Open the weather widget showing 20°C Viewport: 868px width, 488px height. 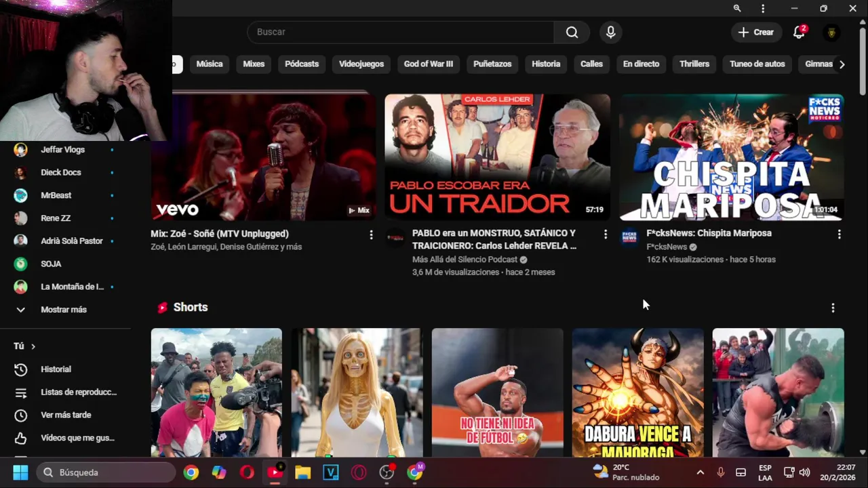point(626,472)
